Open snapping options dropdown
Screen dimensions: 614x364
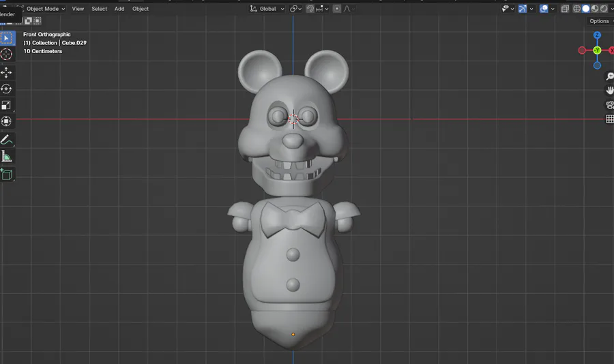tap(323, 9)
